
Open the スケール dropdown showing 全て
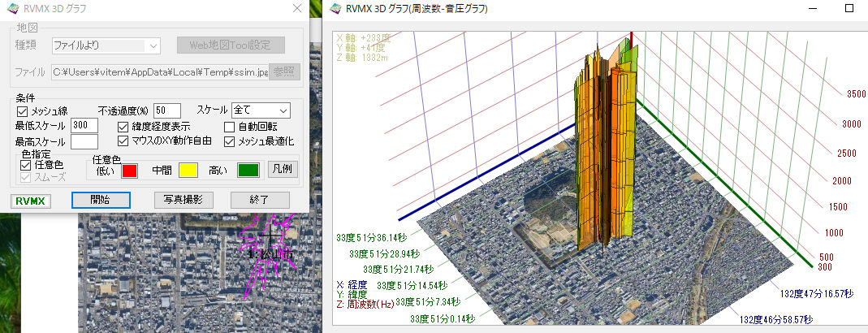261,110
